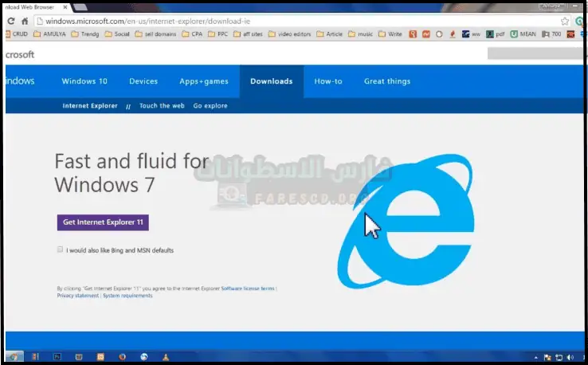
Task: Open the Software license terms link
Action: click(x=247, y=288)
